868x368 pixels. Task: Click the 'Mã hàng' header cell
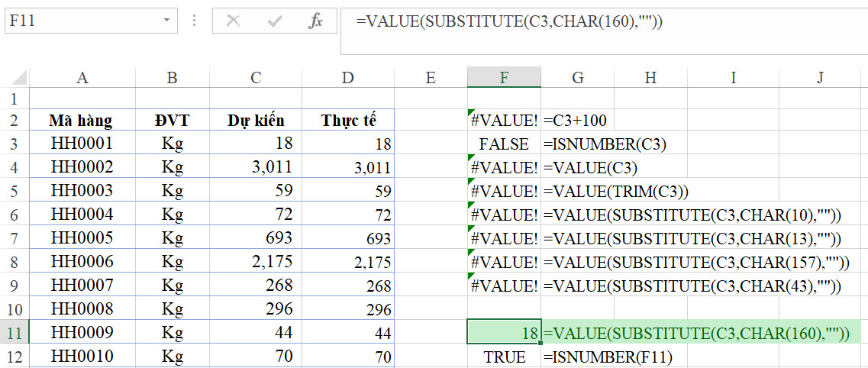tap(82, 120)
